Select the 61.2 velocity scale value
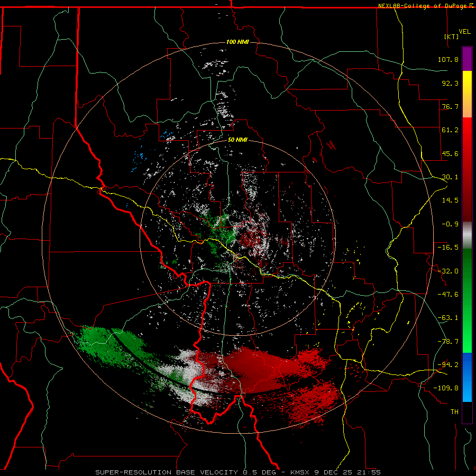 pos(450,130)
